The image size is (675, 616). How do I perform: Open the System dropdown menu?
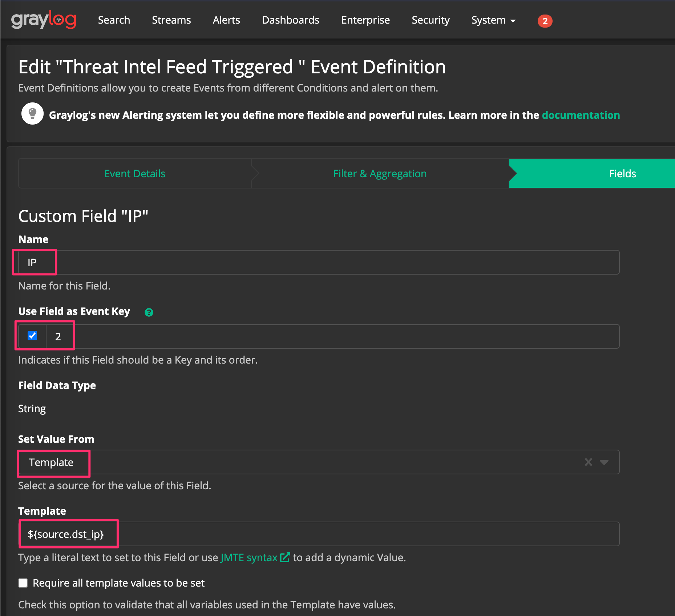click(493, 20)
